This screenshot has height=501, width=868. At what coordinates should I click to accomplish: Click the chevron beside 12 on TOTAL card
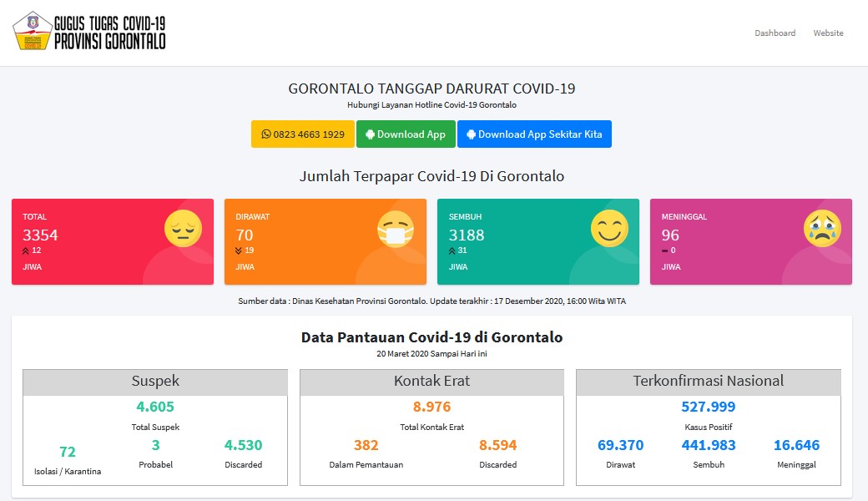click(25, 250)
